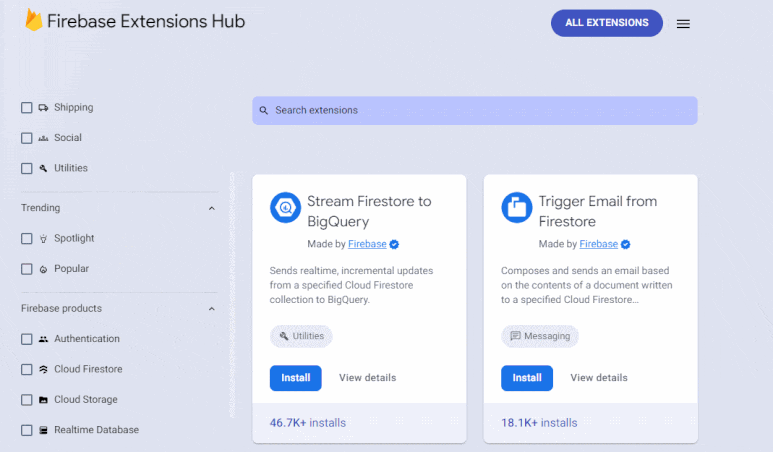Click the Trigger Email from Firestore title

pyautogui.click(x=597, y=211)
